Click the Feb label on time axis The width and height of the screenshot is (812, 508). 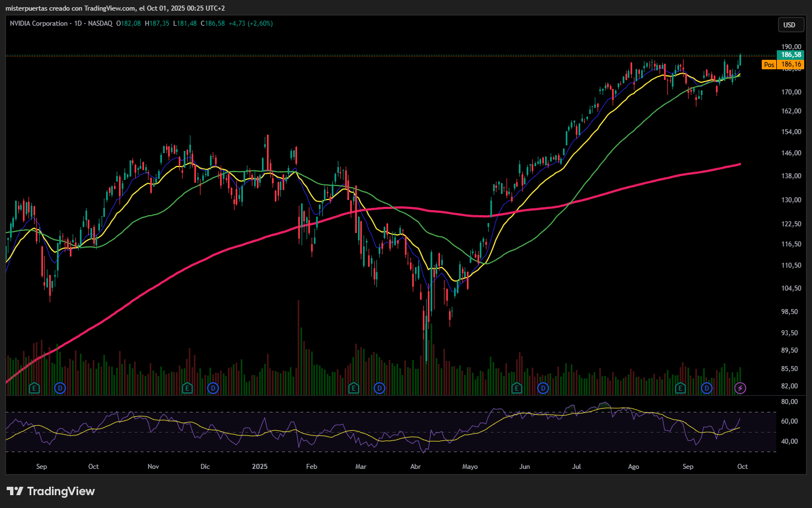(312, 467)
